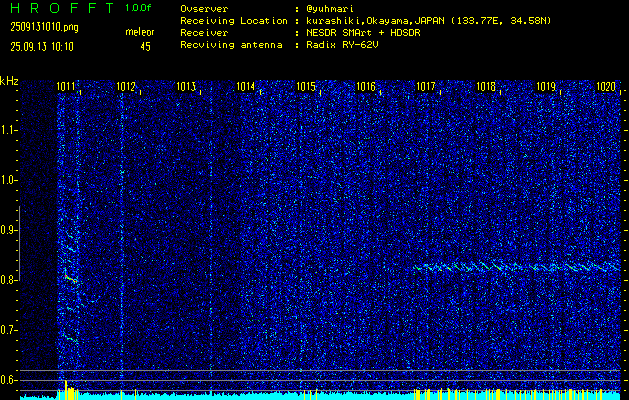The width and height of the screenshot is (629, 400).
Task: Click the 0.9 kHz frequency label
Action: (x=7, y=230)
